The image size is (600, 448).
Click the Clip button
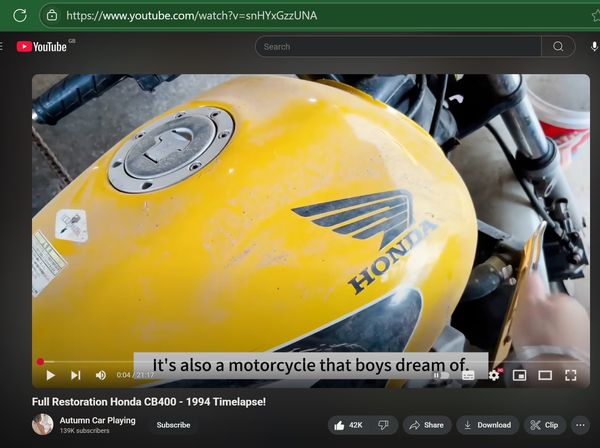tap(545, 425)
